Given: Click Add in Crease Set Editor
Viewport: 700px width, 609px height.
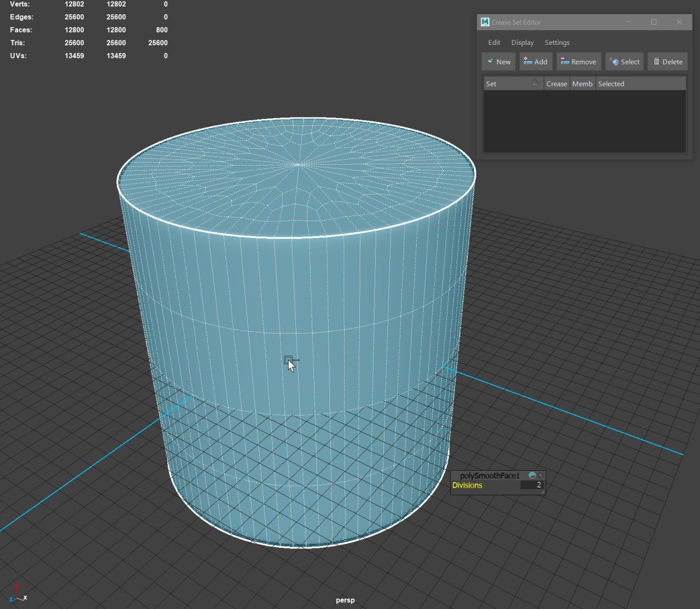Looking at the screenshot, I should [x=535, y=62].
